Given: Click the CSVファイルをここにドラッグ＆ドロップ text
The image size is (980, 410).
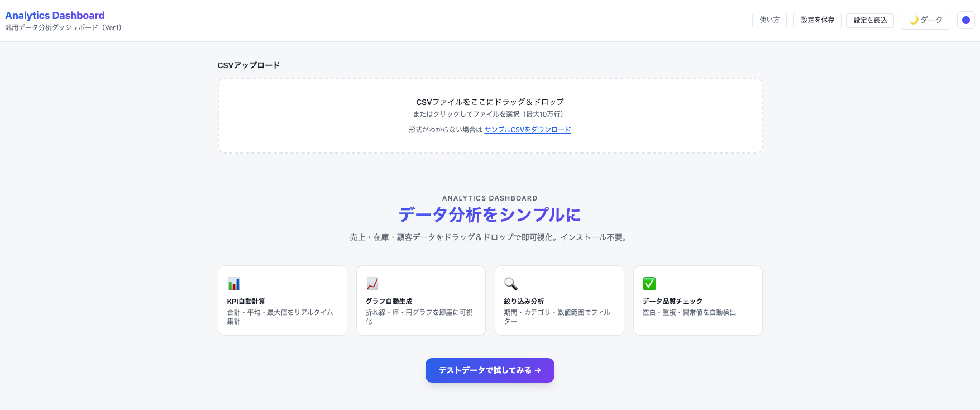Looking at the screenshot, I should click(x=490, y=102).
